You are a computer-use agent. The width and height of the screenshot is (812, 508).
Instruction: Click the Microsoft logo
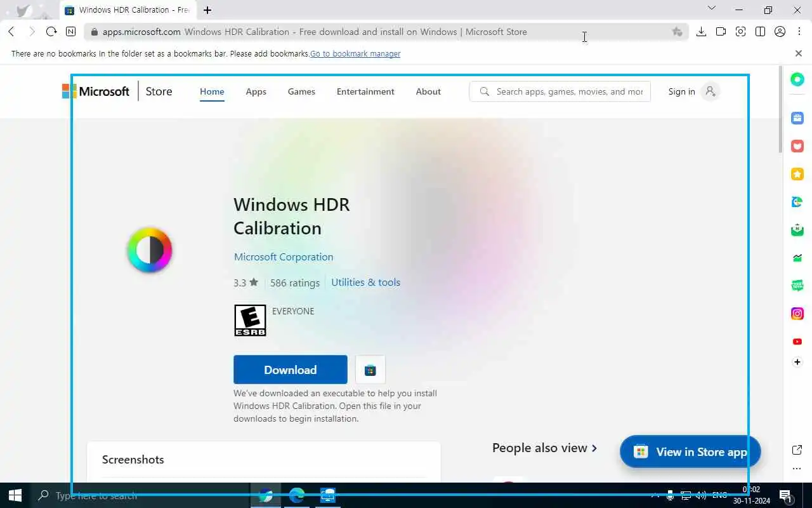(x=96, y=91)
